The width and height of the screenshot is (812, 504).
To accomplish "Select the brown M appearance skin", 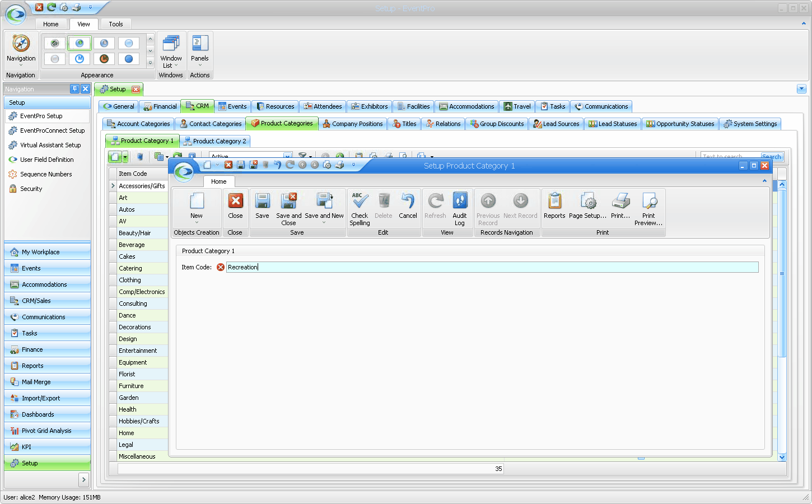I will [104, 58].
